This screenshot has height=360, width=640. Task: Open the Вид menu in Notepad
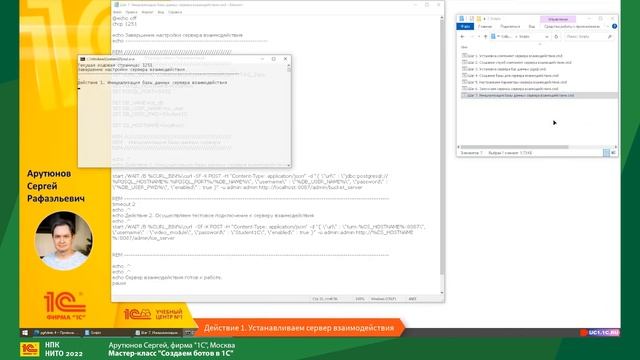[161, 12]
